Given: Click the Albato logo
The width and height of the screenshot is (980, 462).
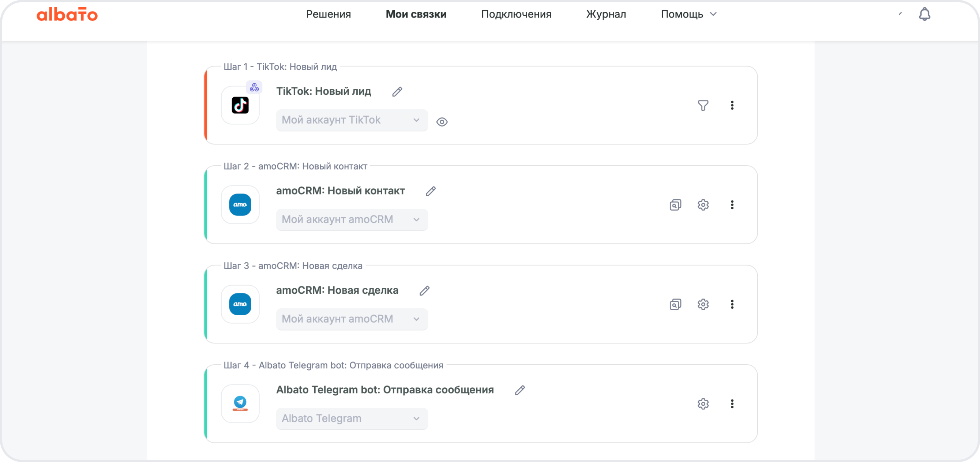Looking at the screenshot, I should (67, 15).
